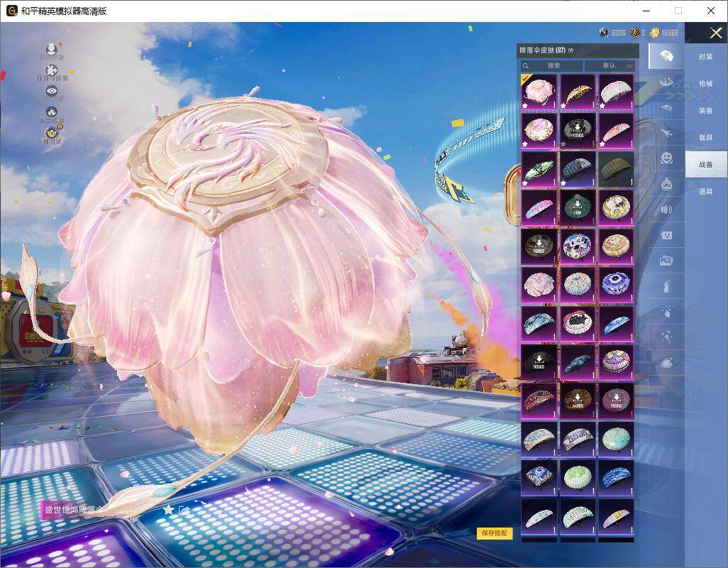Click the silver coin currency icon

pyautogui.click(x=604, y=33)
